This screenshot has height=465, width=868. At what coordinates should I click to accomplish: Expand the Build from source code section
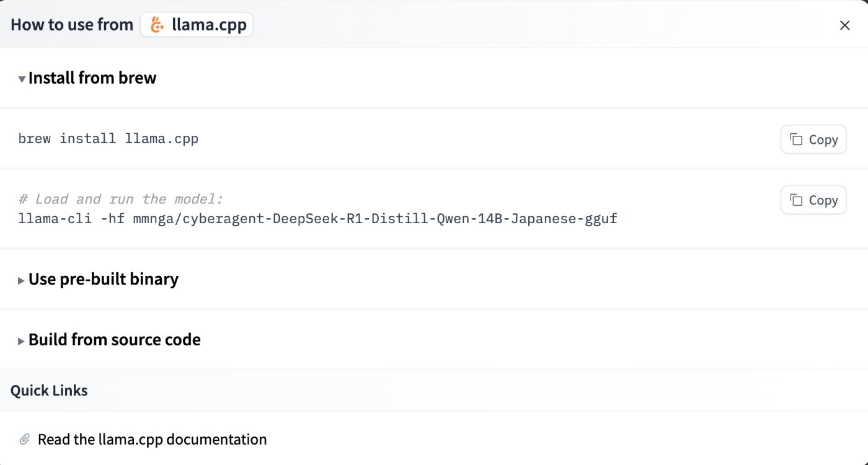tap(114, 339)
